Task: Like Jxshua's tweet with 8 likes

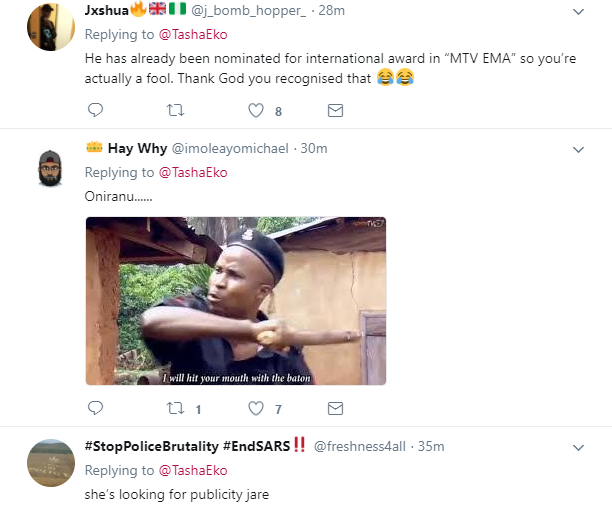Action: tap(255, 110)
